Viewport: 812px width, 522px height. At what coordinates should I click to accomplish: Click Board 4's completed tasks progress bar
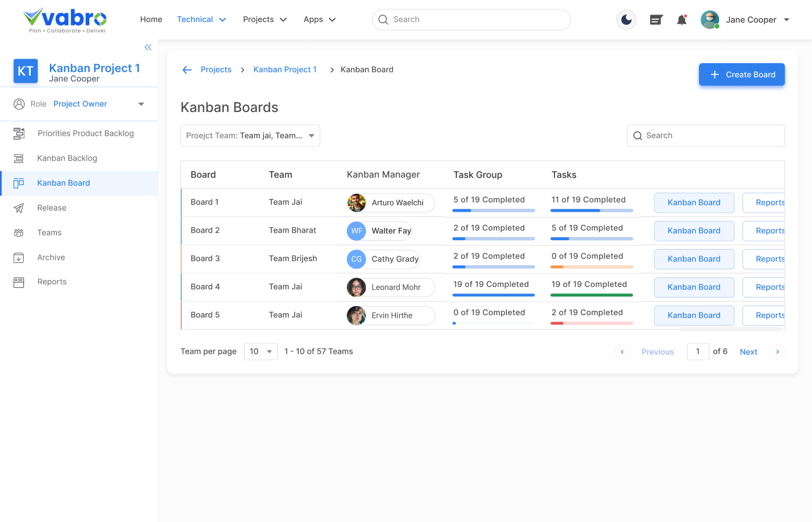591,295
